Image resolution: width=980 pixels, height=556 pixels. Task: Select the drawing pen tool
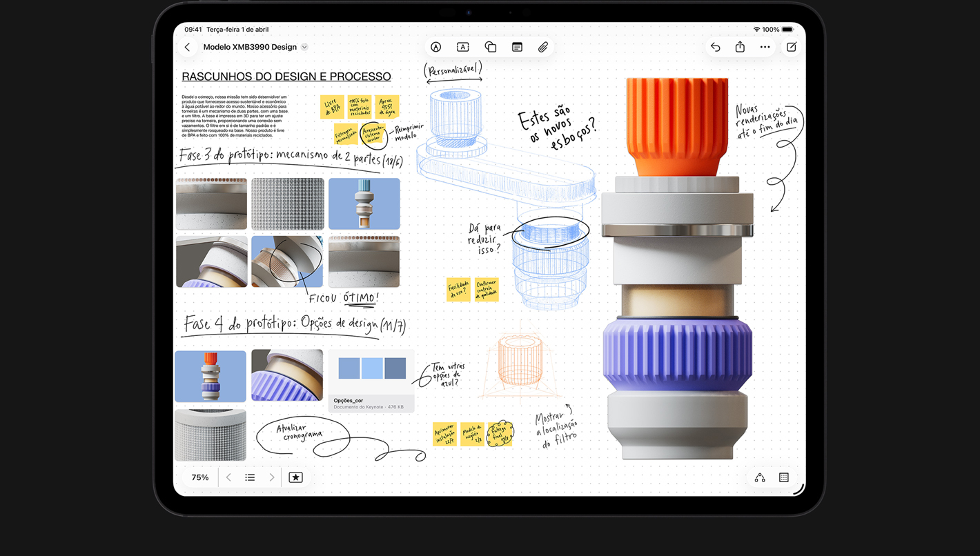(x=436, y=47)
